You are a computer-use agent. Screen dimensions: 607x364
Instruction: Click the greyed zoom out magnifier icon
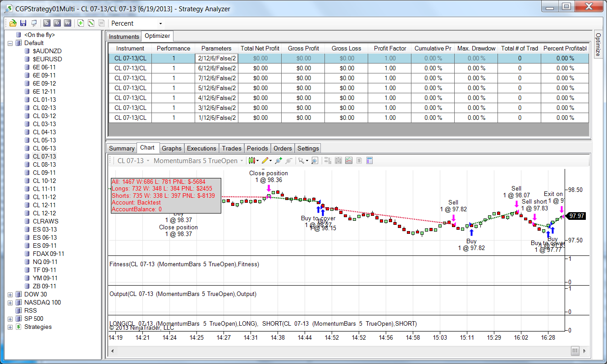pos(289,160)
